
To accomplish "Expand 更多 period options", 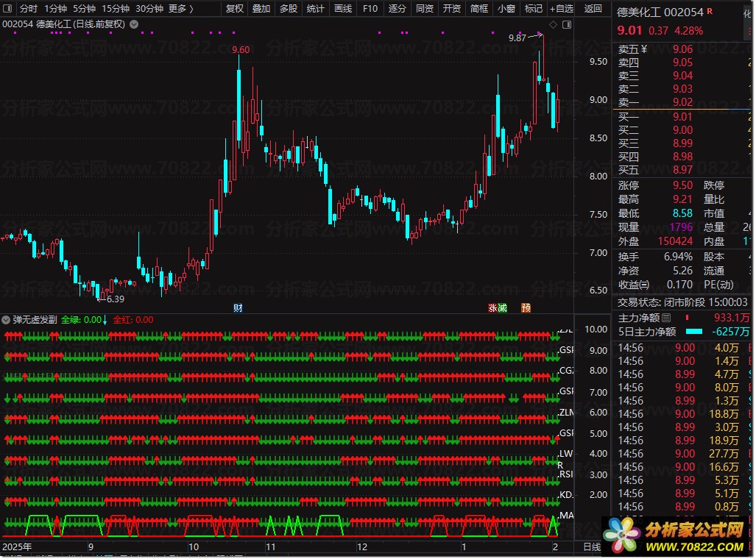I will click(x=181, y=8).
